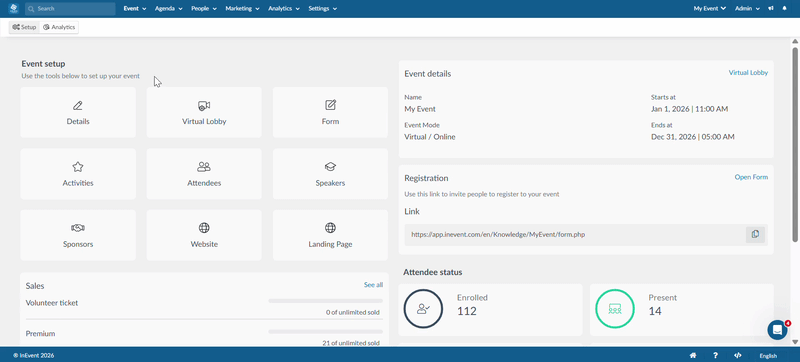
Task: Open the Admin dropdown
Action: (747, 9)
